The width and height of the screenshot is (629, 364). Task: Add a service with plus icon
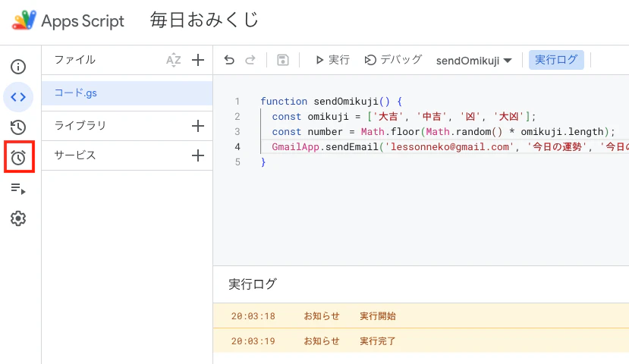point(198,155)
